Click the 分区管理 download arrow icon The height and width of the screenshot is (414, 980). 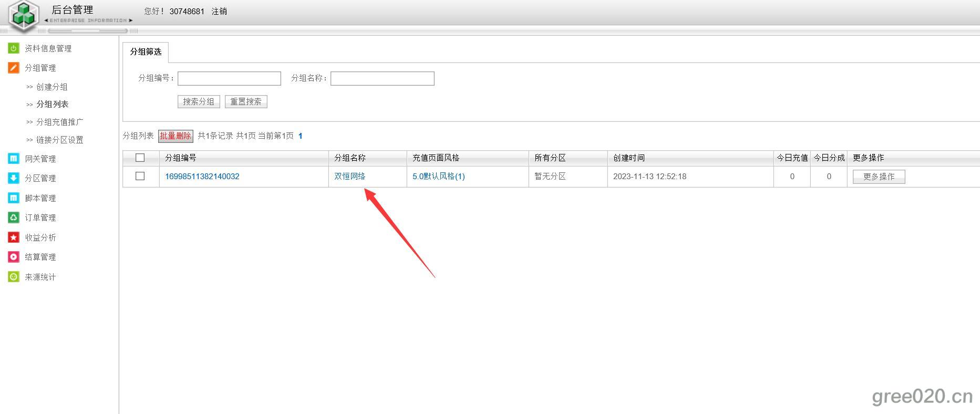(x=14, y=178)
